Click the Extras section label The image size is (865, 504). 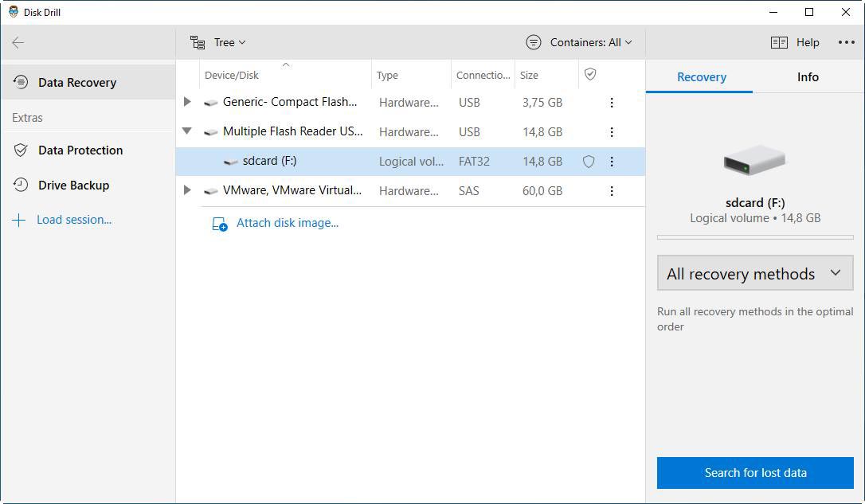coord(28,118)
